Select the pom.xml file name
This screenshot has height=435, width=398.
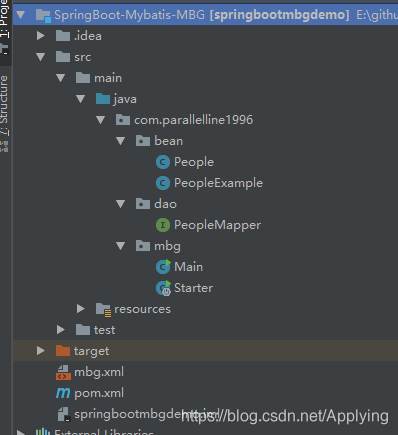pos(99,393)
